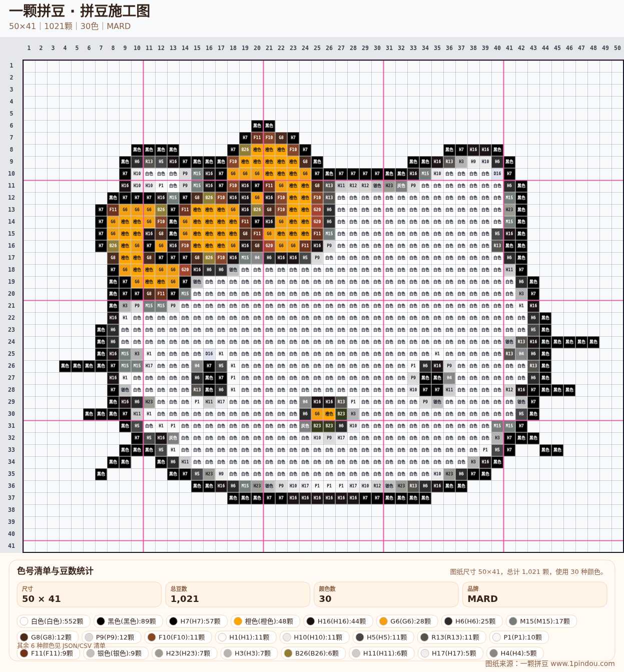624x672 pixels.
Task: Select the M15(M15):17颗 gray chip
Action: [x=541, y=621]
